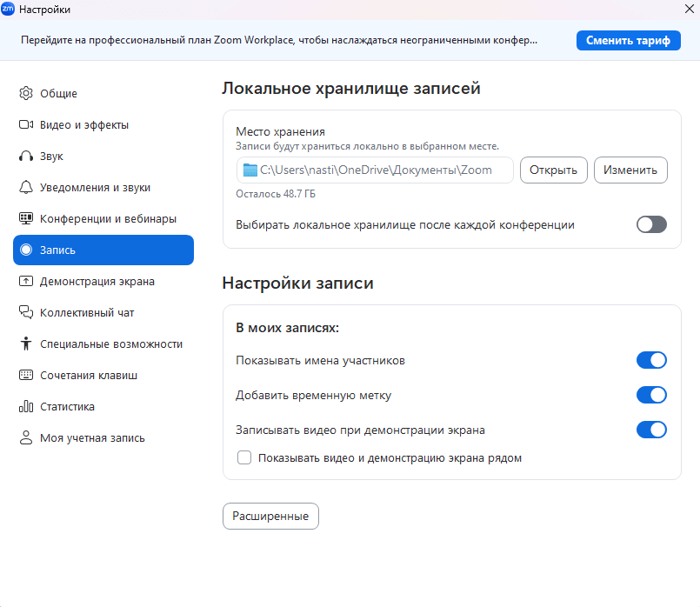The height and width of the screenshot is (607, 700).
Task: Turn off Показывать имена участников toggle
Action: [651, 360]
